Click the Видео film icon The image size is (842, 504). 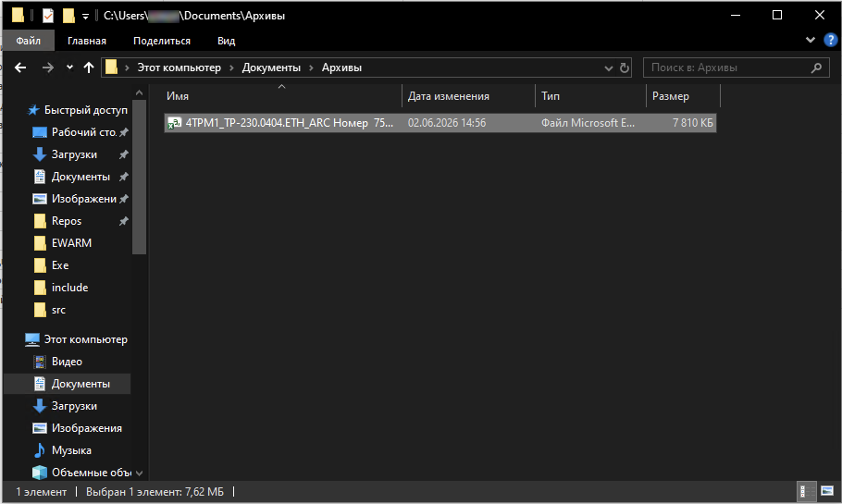pos(40,362)
